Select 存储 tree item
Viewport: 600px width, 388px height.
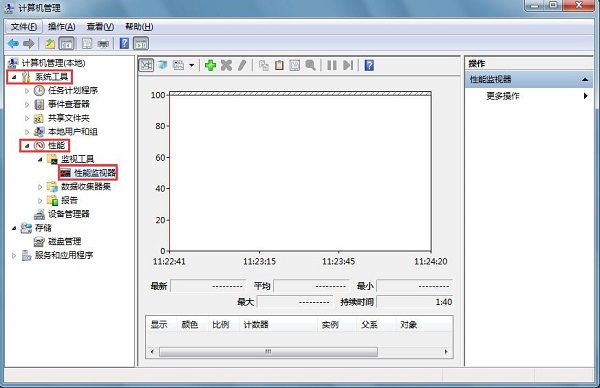pos(43,228)
